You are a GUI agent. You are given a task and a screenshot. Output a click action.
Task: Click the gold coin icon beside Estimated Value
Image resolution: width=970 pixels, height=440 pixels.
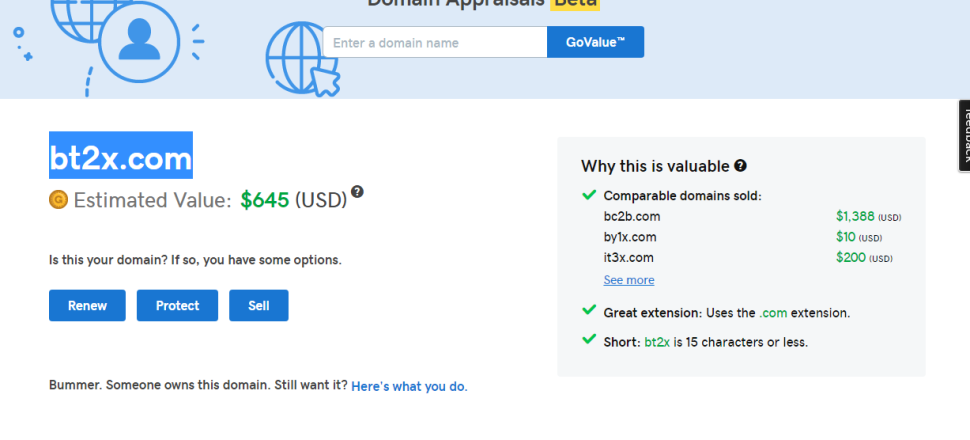click(58, 200)
